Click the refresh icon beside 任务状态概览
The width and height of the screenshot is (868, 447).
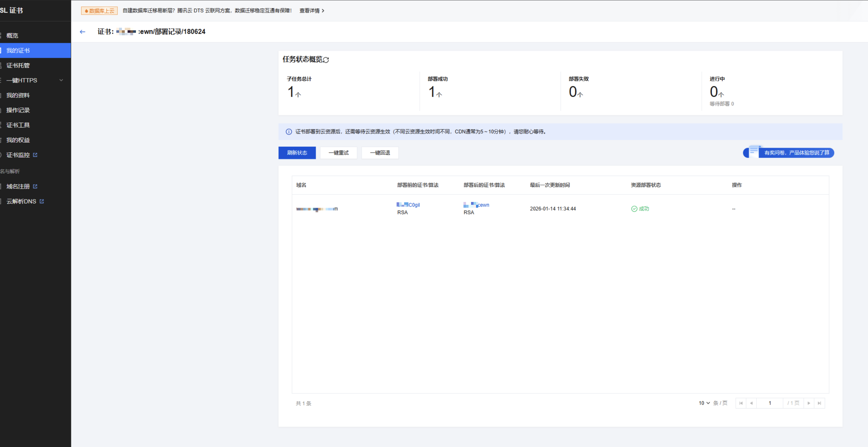click(326, 60)
